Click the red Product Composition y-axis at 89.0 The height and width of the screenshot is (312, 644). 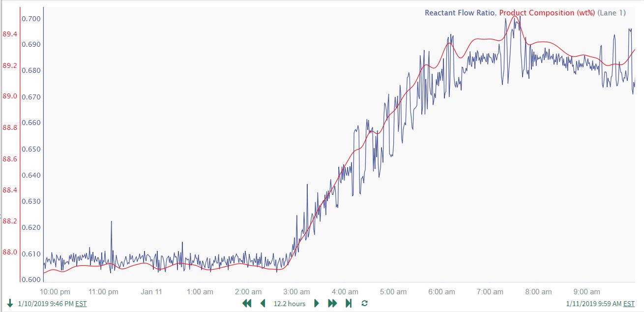point(10,96)
